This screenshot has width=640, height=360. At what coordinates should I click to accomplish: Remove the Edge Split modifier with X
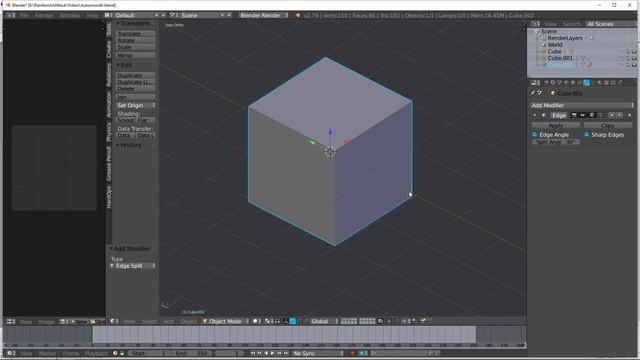coord(629,116)
